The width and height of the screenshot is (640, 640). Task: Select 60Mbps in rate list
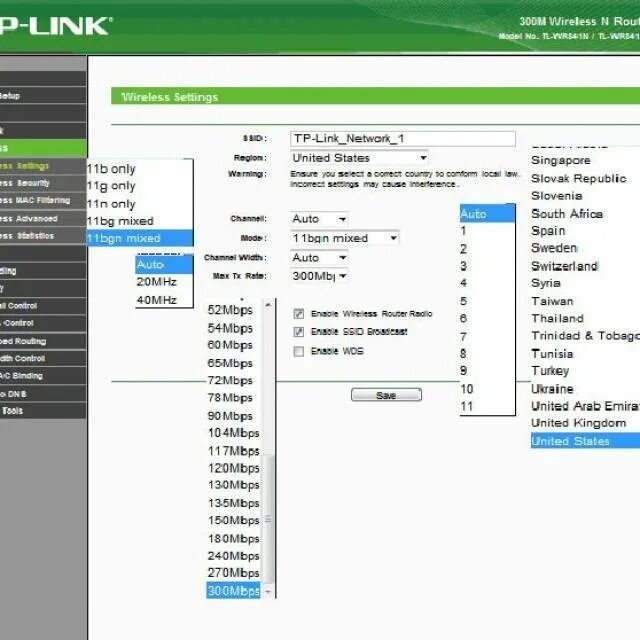tap(233, 345)
